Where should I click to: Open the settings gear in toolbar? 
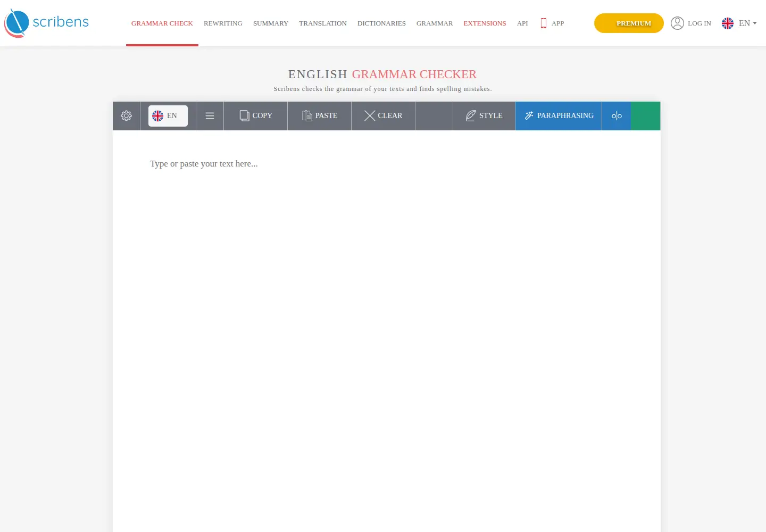pyautogui.click(x=126, y=115)
